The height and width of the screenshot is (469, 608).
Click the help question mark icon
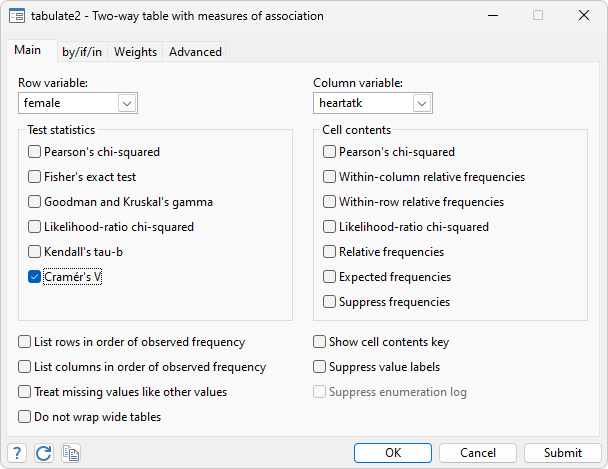point(17,453)
